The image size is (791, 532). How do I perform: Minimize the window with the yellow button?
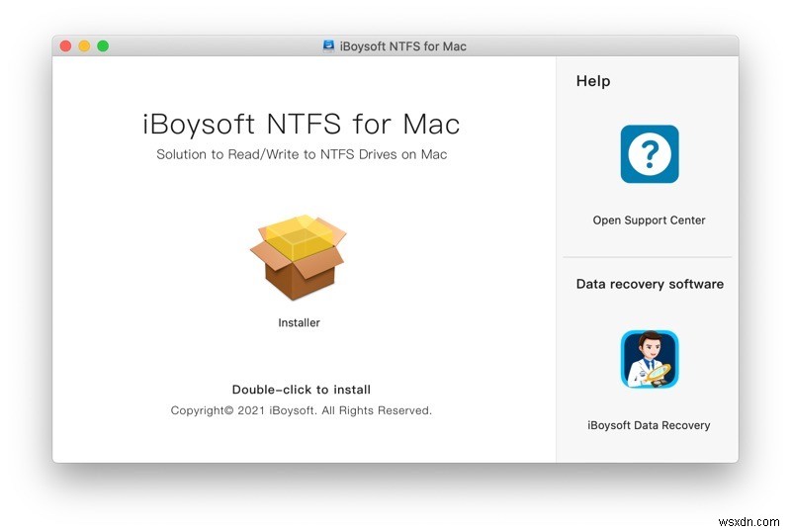click(84, 45)
